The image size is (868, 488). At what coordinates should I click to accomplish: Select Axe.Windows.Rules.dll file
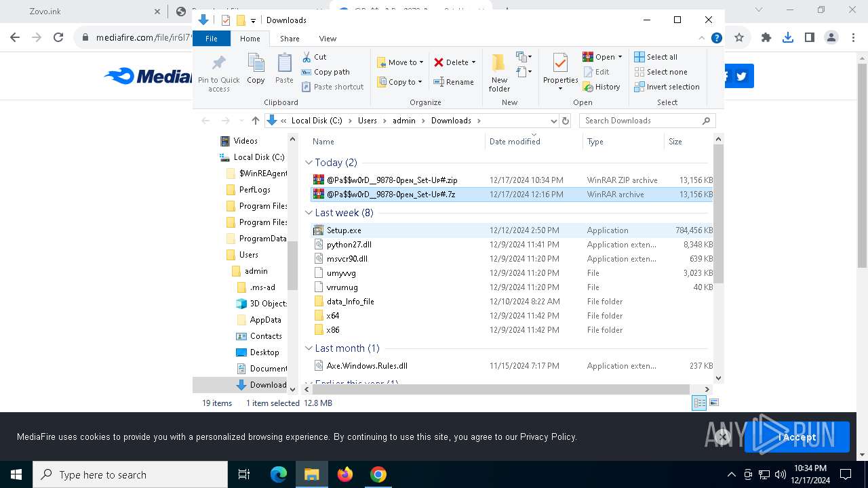(x=511, y=366)
